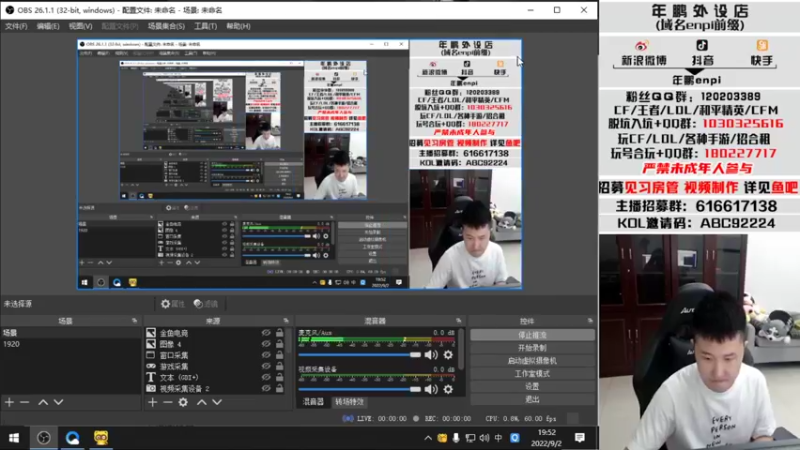Remove the selected scene with the minus icon
Screen dimensions: 800x450
24,402
